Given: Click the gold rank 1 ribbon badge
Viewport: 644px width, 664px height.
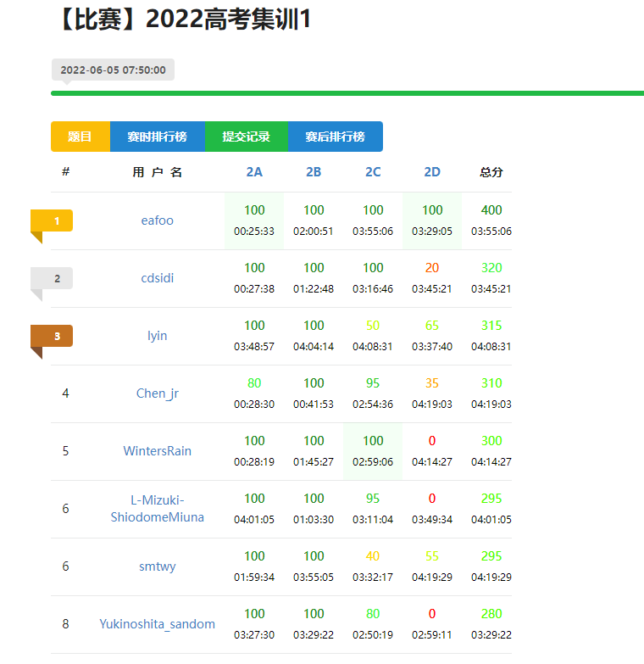Looking at the screenshot, I should click(x=52, y=220).
